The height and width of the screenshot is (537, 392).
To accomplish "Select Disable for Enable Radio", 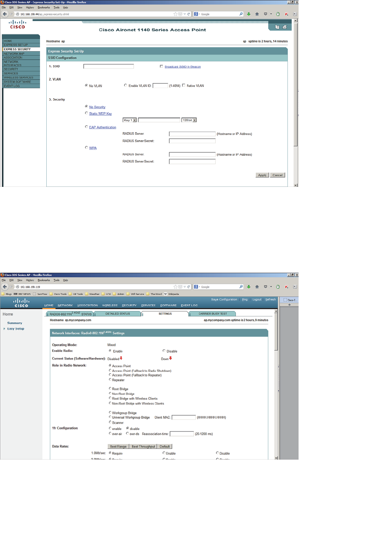I will pos(164,351).
